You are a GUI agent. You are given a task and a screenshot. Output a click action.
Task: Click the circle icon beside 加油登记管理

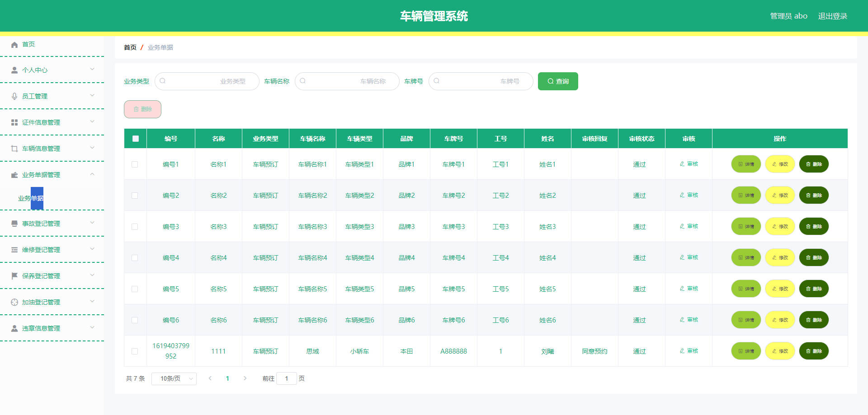pos(14,302)
